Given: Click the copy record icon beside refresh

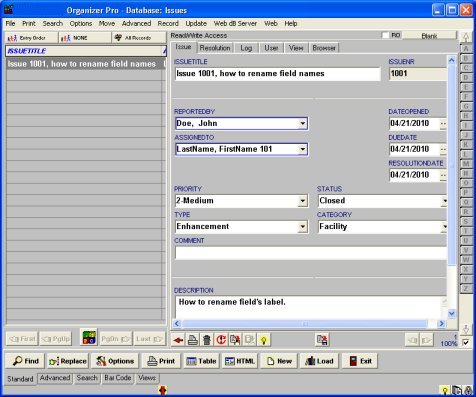Looking at the screenshot, I should 235,340.
